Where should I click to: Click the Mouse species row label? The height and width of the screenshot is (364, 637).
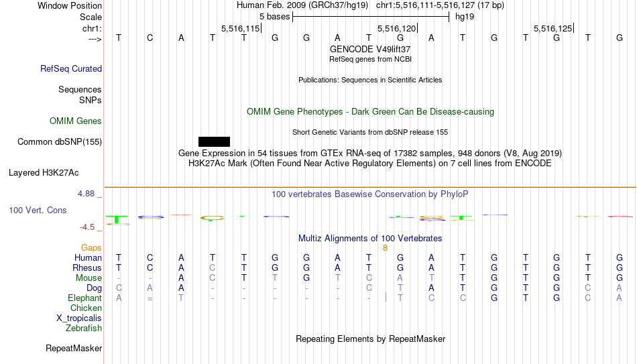(89, 278)
